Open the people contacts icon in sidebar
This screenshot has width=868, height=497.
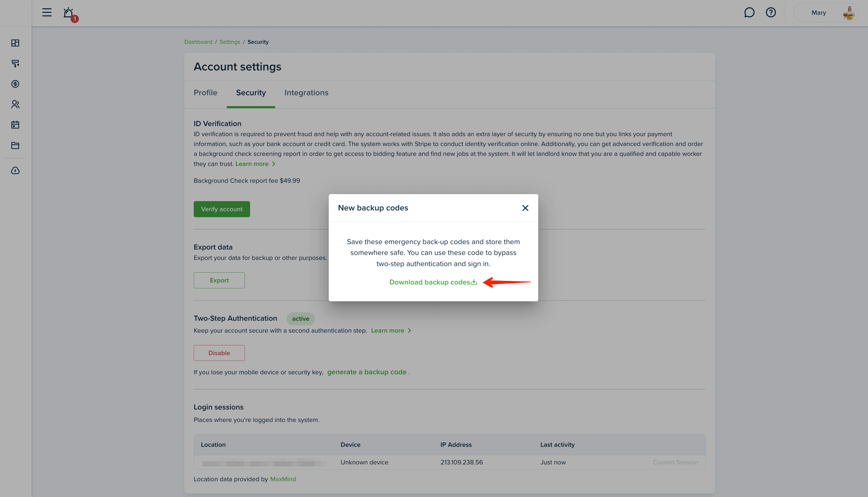point(15,105)
